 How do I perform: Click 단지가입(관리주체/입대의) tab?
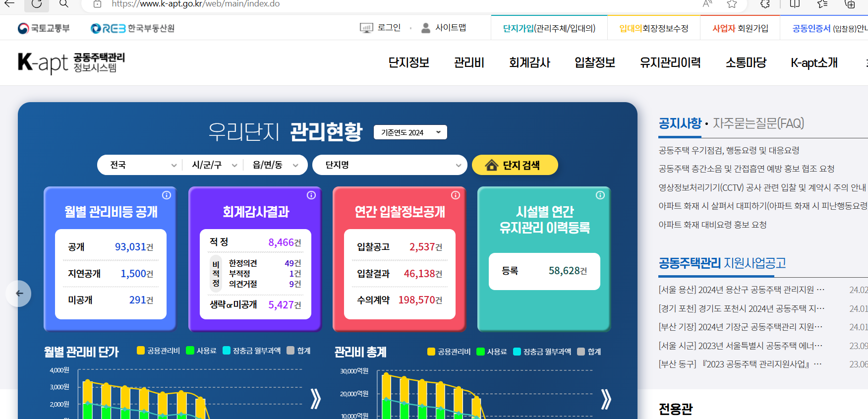549,28
